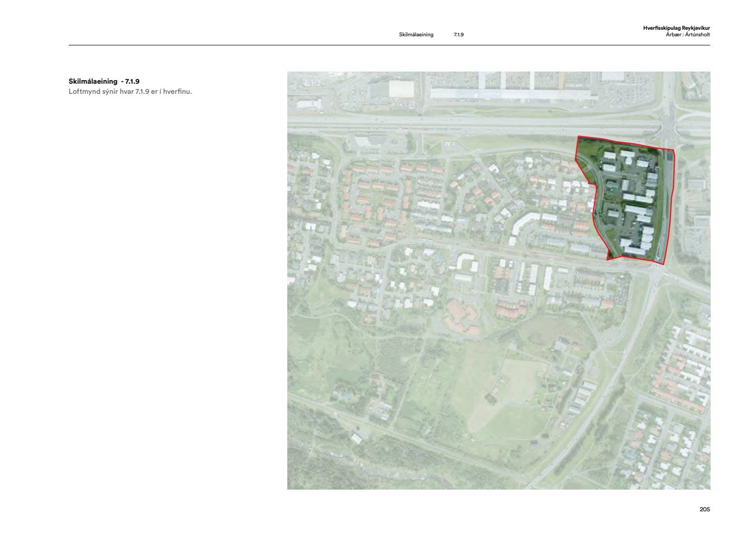The width and height of the screenshot is (756, 535).
Task: Click the caption "Loftmynd sýnir hvar 7.1.9"
Action: (130, 92)
